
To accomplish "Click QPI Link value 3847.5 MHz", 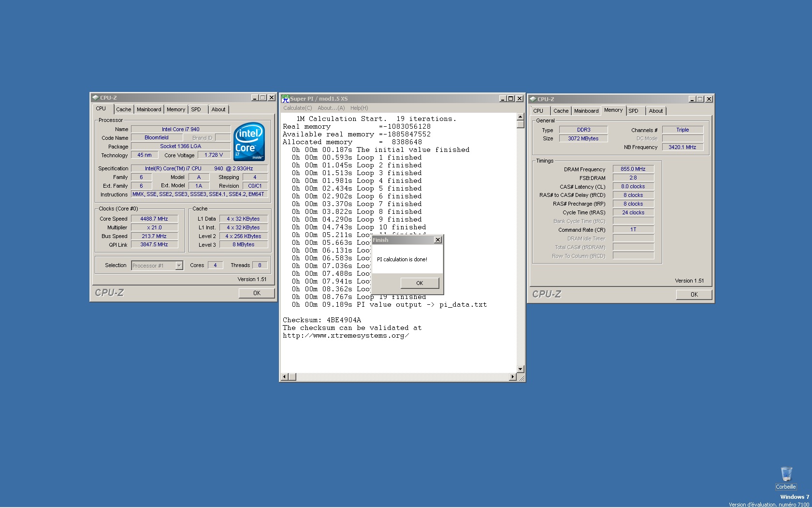I will (x=154, y=245).
